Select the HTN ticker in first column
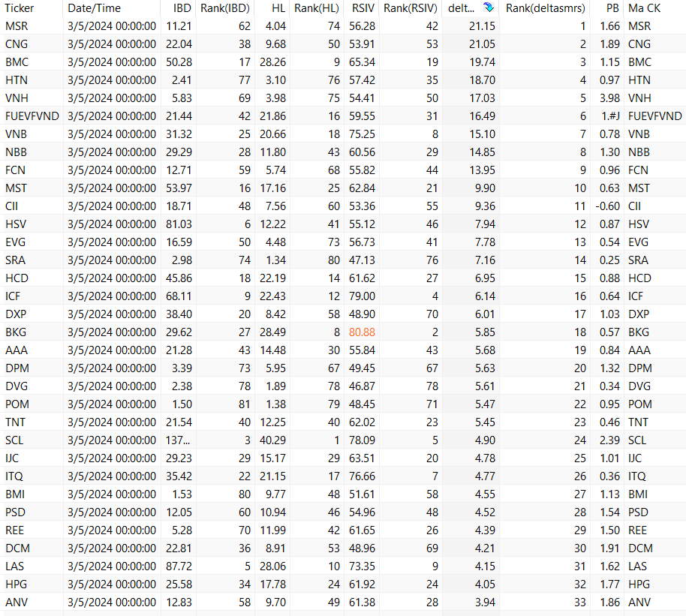This screenshot has width=686, height=616. click(x=17, y=80)
